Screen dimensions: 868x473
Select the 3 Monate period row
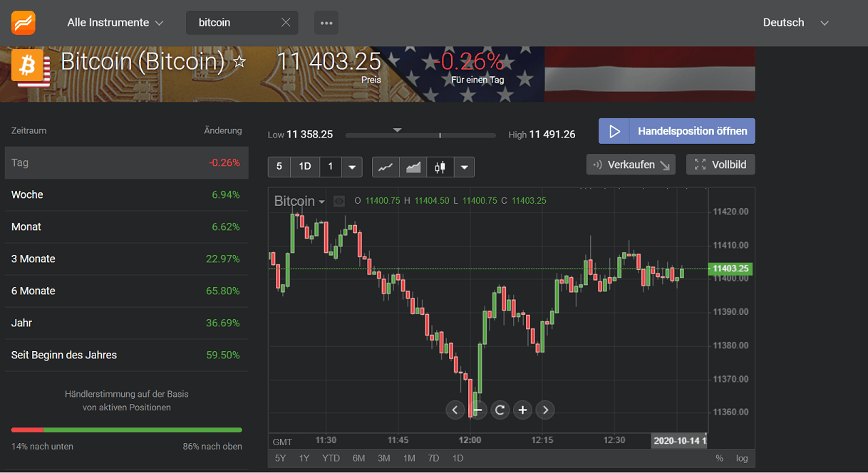(x=127, y=259)
